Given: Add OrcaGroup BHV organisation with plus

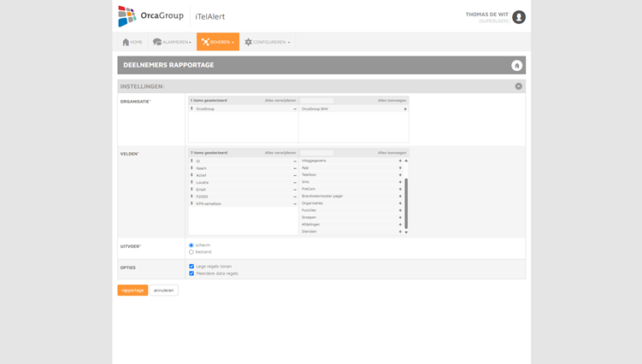Looking at the screenshot, I should click(405, 109).
